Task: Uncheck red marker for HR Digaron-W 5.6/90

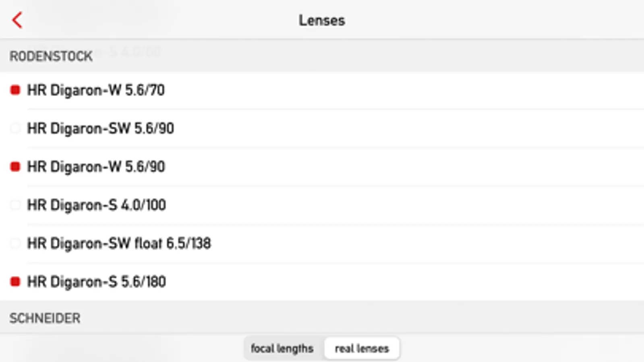Action: click(x=15, y=167)
